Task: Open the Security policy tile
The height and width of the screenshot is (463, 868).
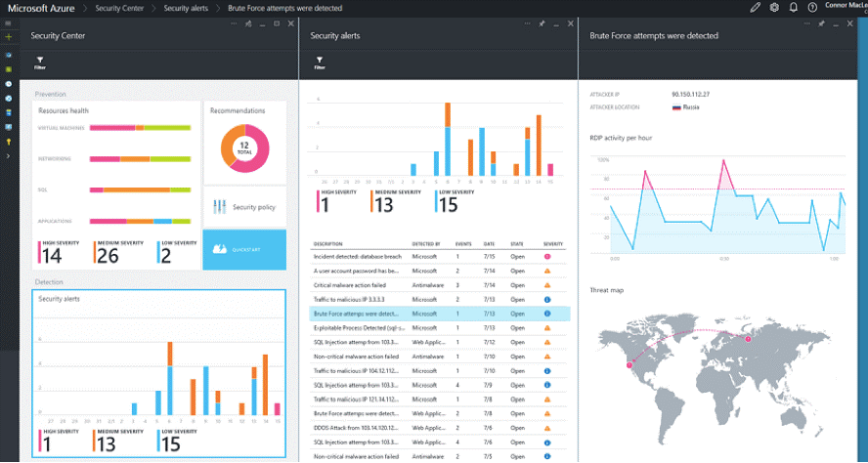Action: (x=244, y=207)
